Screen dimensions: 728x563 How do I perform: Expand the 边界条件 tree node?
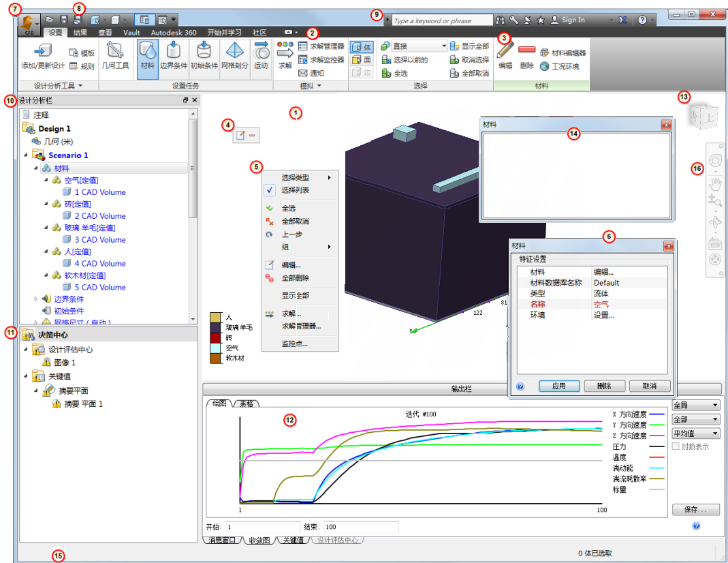[35, 299]
